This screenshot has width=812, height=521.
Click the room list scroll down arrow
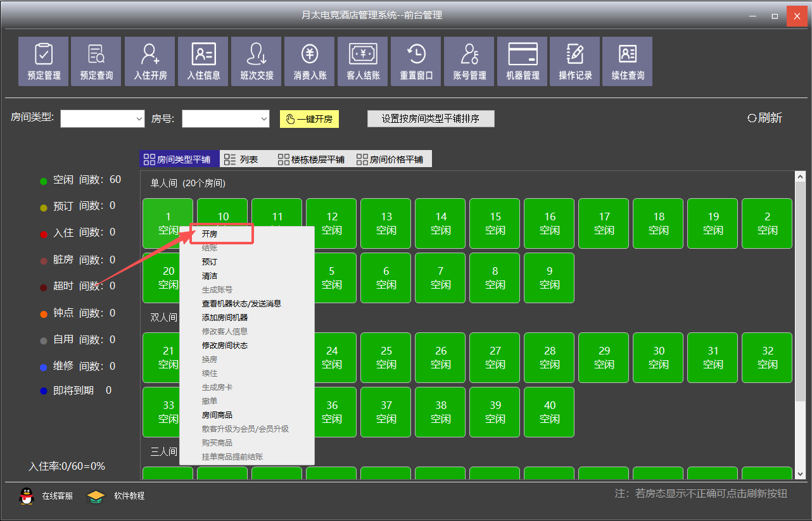pyautogui.click(x=800, y=474)
